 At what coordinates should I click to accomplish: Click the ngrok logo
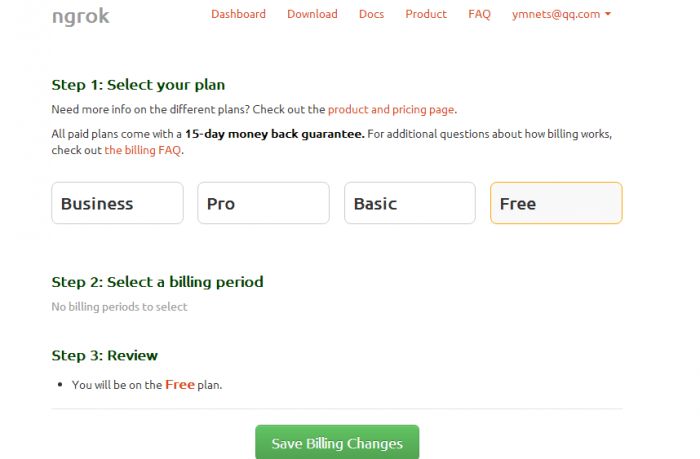click(81, 16)
